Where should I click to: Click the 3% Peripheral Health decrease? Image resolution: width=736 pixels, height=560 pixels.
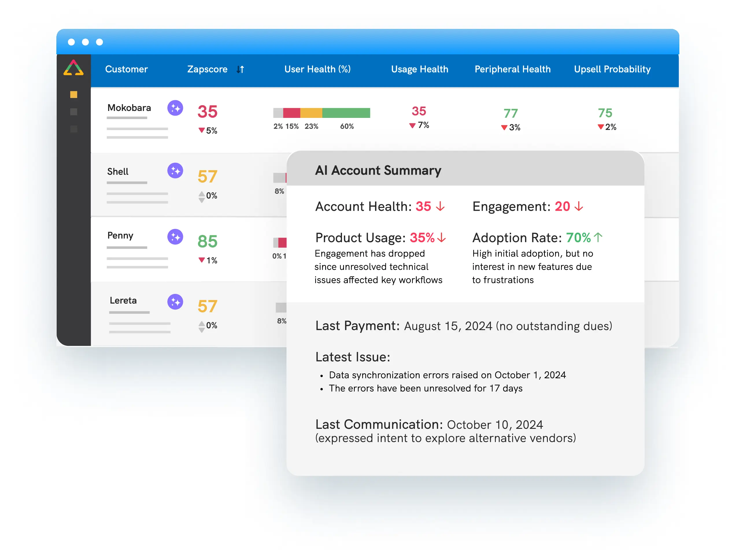click(x=511, y=127)
